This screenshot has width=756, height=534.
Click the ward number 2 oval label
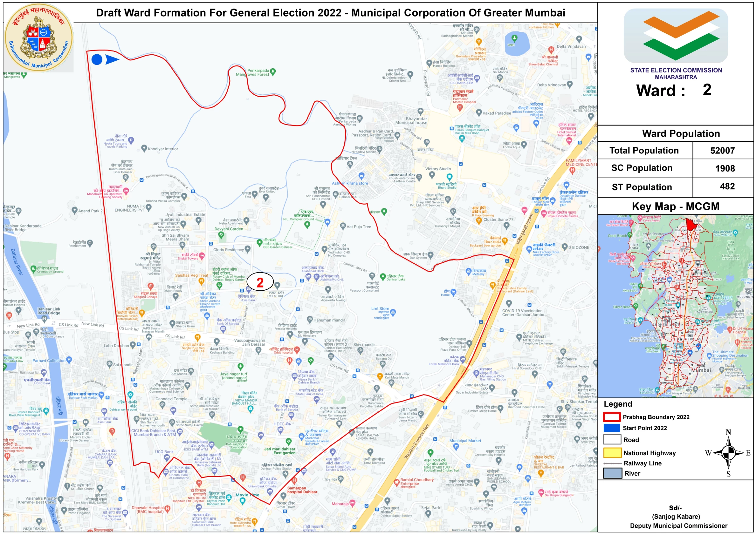[x=260, y=282]
